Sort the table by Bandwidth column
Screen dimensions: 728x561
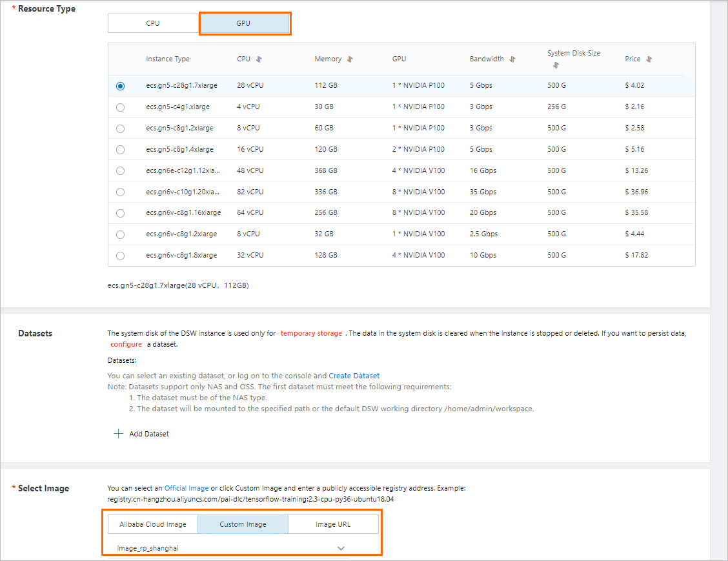tap(512, 59)
